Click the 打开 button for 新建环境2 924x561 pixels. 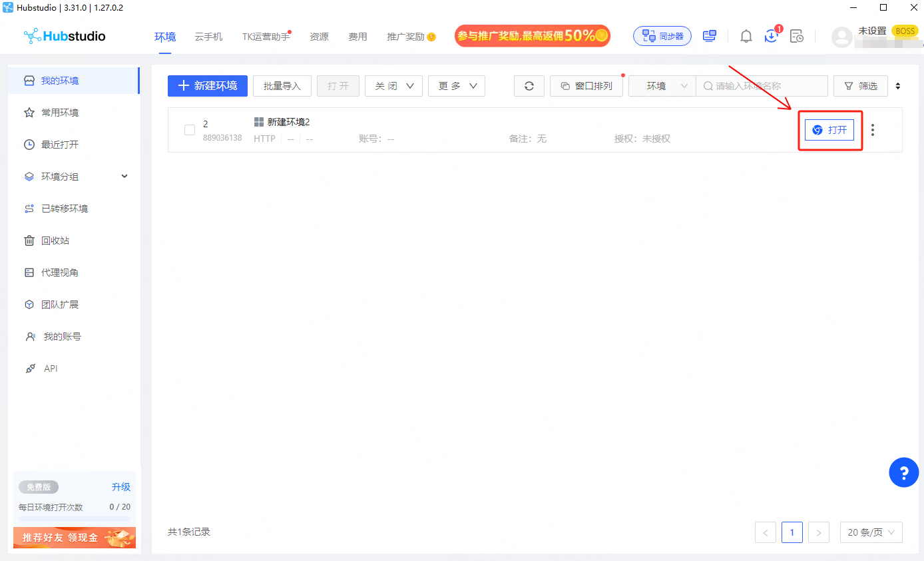(829, 130)
